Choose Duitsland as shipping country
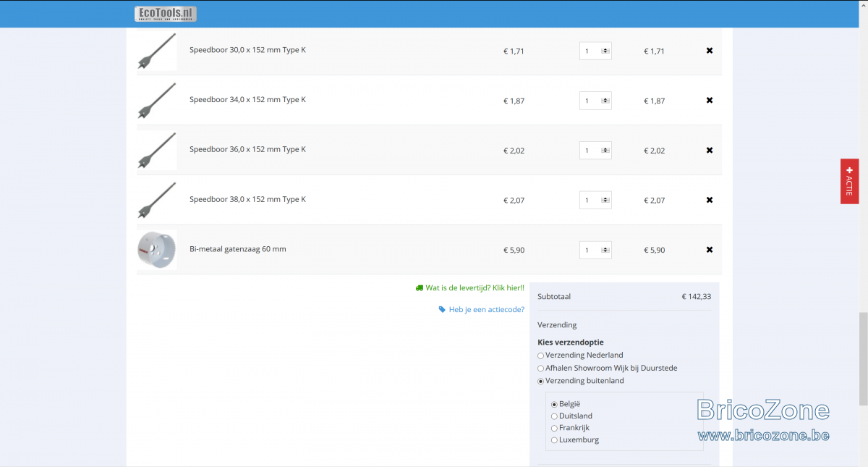This screenshot has height=467, width=868. click(555, 416)
